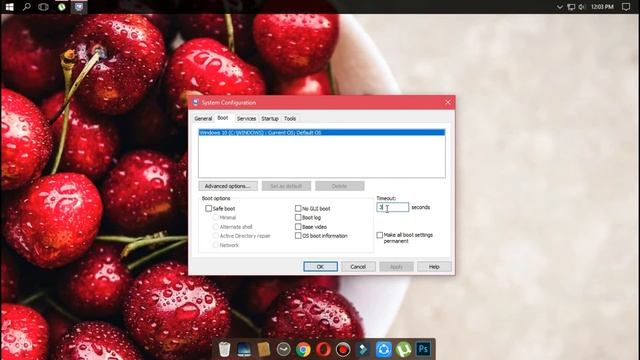Check OS boot information
640x360 pixels.
click(x=298, y=236)
